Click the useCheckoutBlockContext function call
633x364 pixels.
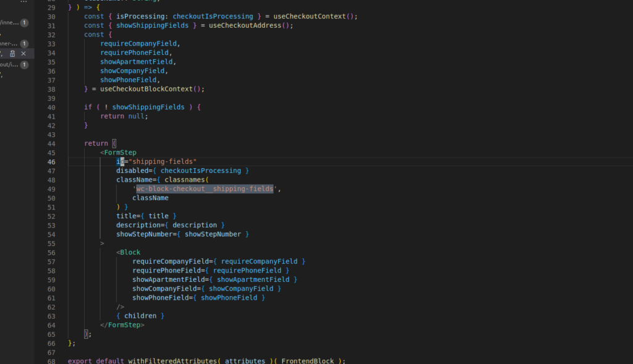pos(147,88)
